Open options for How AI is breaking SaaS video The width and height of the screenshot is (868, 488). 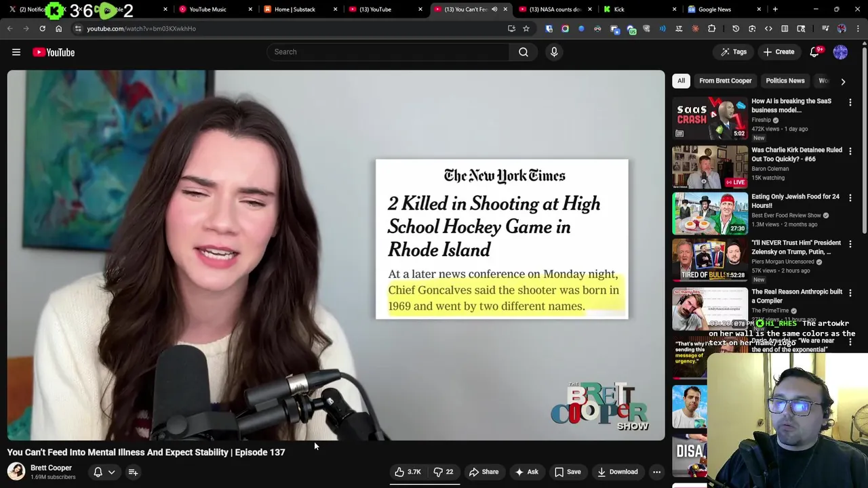click(x=850, y=102)
